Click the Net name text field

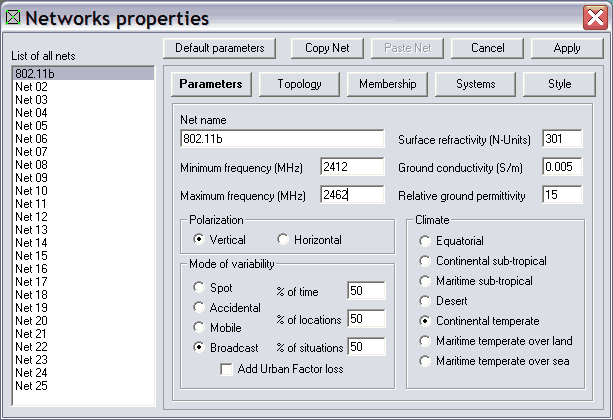click(x=282, y=139)
